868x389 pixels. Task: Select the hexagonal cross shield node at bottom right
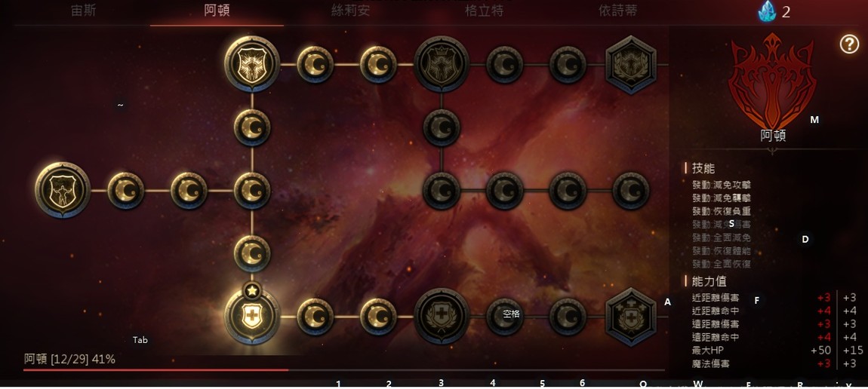tap(630, 317)
